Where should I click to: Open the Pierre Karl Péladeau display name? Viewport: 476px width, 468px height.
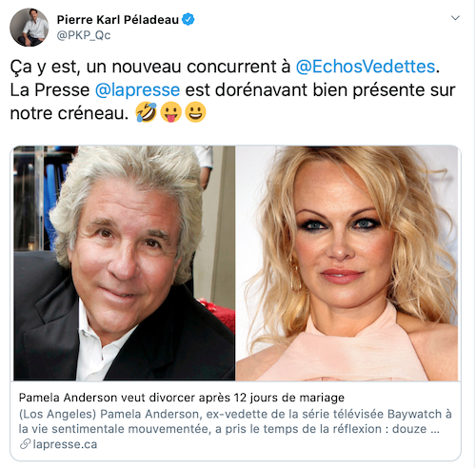pyautogui.click(x=118, y=20)
